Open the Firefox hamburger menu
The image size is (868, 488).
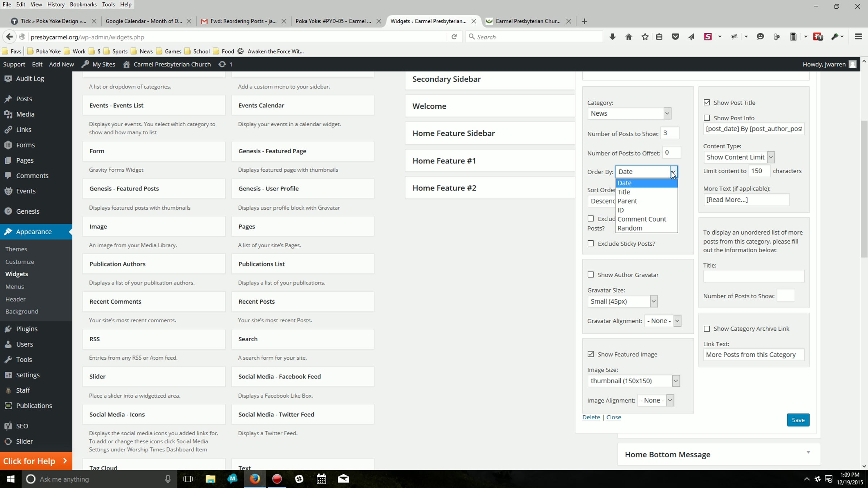(858, 37)
